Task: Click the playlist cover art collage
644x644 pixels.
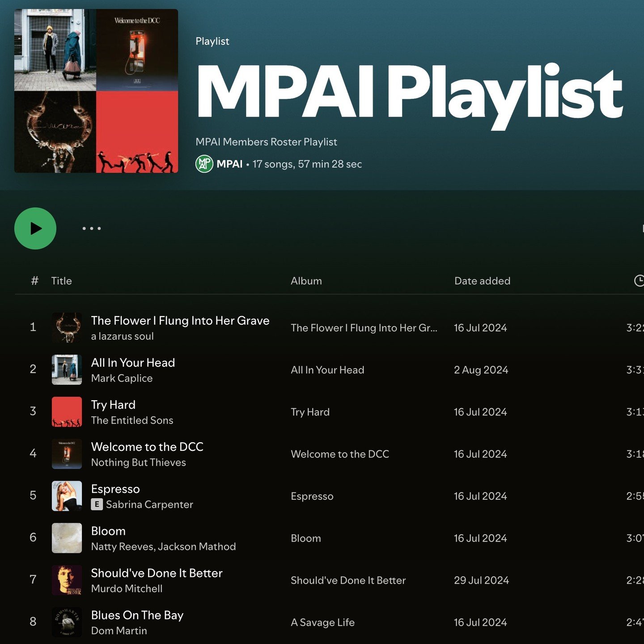Action: (x=96, y=91)
